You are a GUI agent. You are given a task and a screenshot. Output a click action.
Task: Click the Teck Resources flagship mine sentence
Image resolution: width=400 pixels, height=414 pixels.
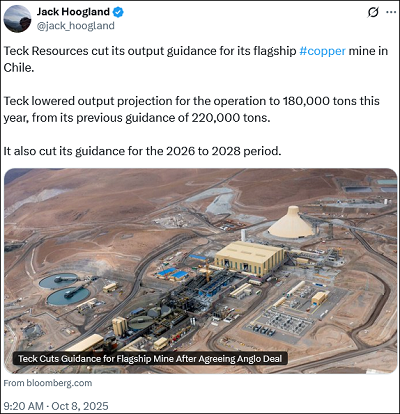tap(196, 59)
